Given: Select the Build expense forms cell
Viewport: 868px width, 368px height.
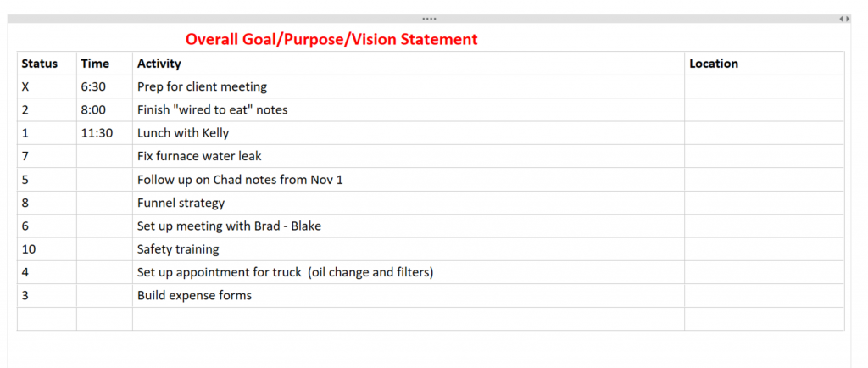Looking at the screenshot, I should pyautogui.click(x=409, y=296).
